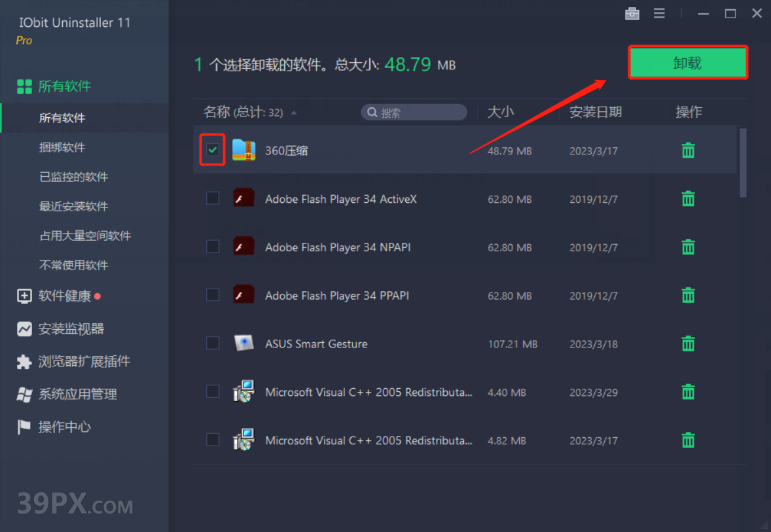Sort by the 大小 column header
Image resolution: width=771 pixels, height=532 pixels.
[x=501, y=113]
